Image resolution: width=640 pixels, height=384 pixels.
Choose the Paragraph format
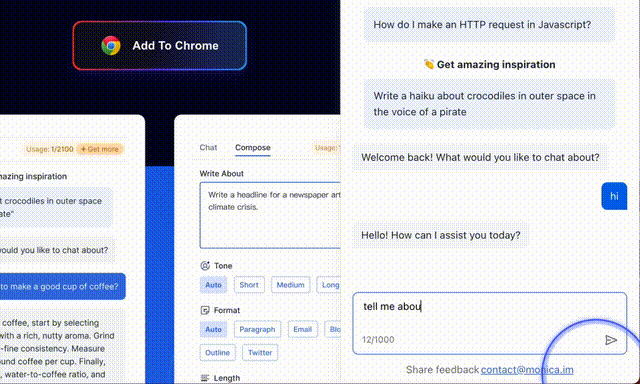click(257, 329)
